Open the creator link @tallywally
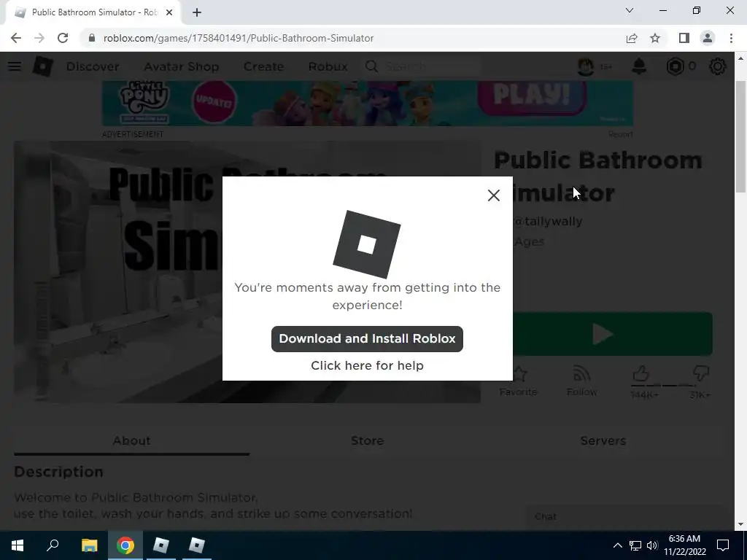 pos(547,222)
